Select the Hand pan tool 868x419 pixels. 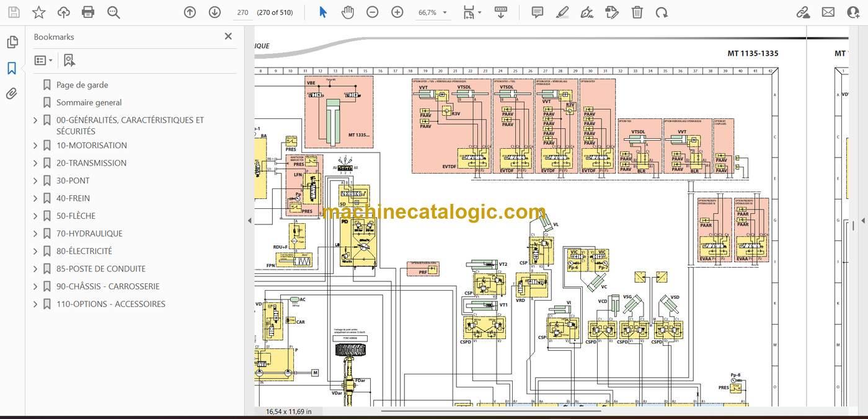[x=348, y=12]
